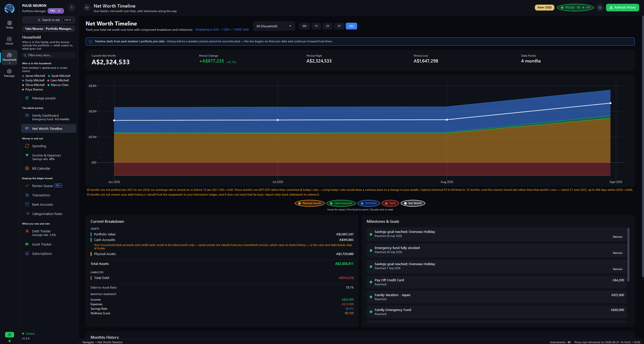Select James Mitchell household member
Viewport: 644px width, 344px height.
(34, 76)
